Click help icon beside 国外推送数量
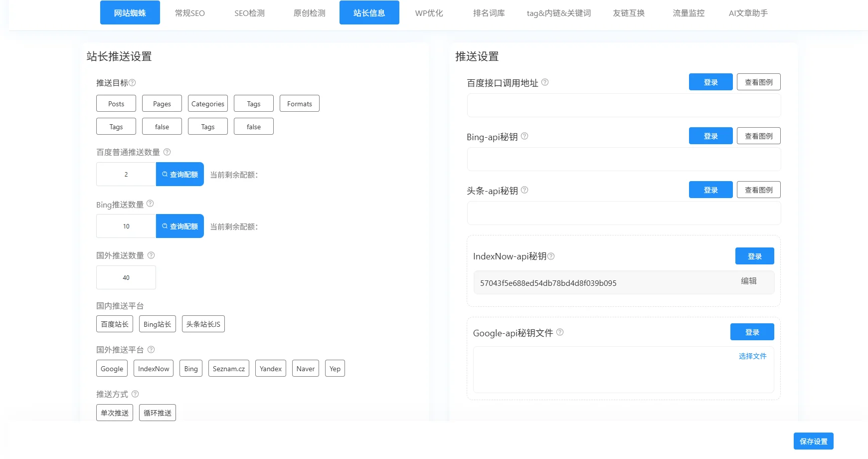Screen dimensions: 868x459 (x=151, y=255)
